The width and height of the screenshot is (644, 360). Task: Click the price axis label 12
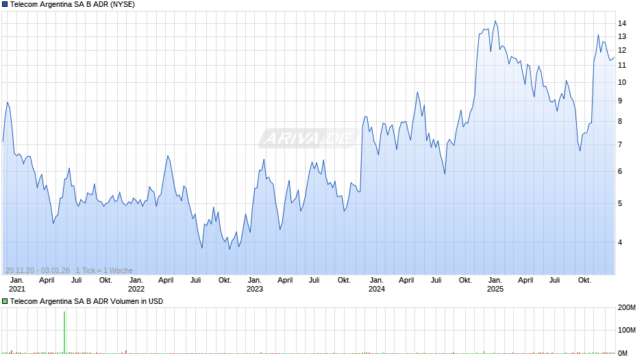pos(622,50)
